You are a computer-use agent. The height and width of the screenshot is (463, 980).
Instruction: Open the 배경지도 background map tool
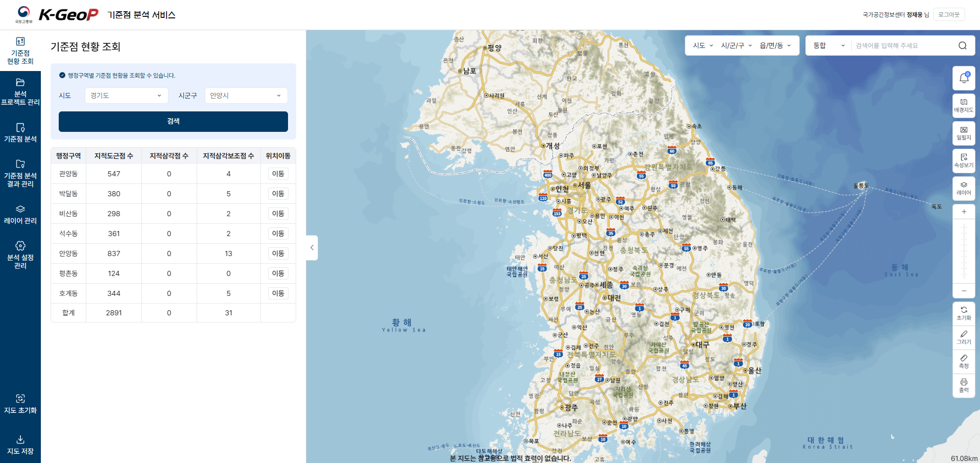point(964,106)
